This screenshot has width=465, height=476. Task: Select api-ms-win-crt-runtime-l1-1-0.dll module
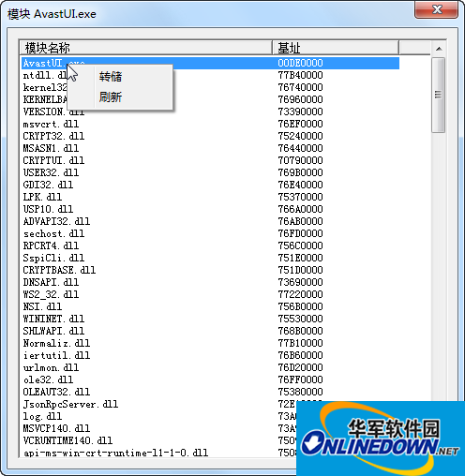(115, 453)
